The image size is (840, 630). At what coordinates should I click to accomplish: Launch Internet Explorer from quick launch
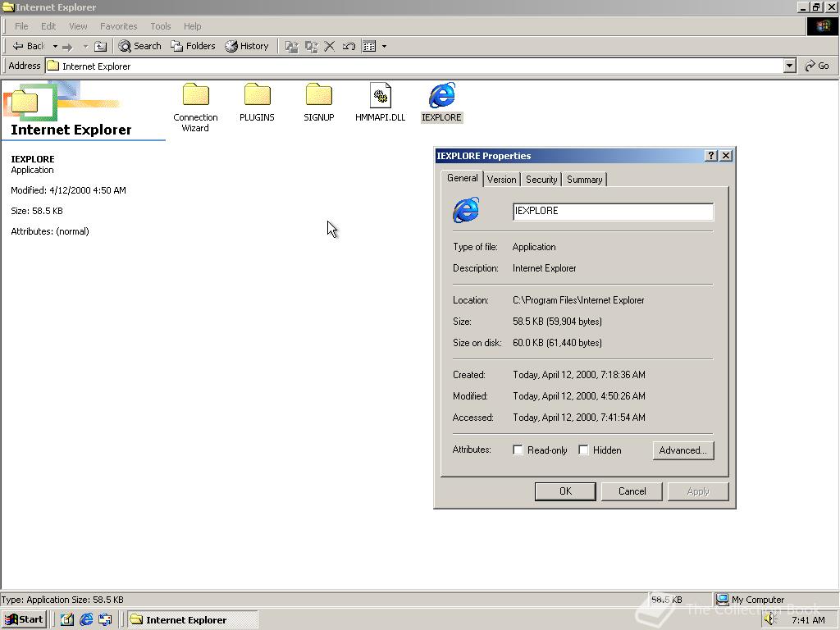point(86,620)
